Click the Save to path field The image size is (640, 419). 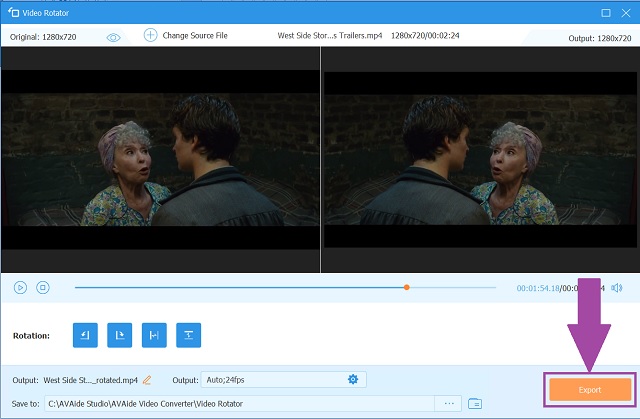click(240, 403)
